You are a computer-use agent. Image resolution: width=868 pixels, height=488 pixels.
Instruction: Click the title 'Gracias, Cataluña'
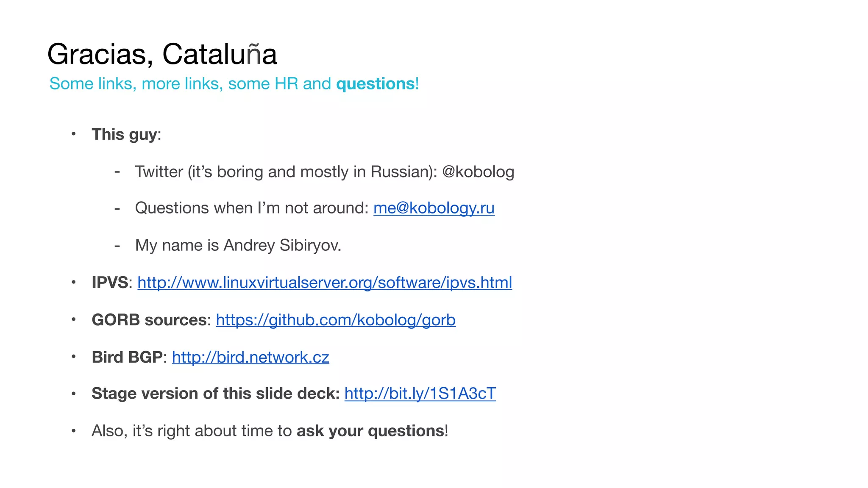[x=162, y=54]
